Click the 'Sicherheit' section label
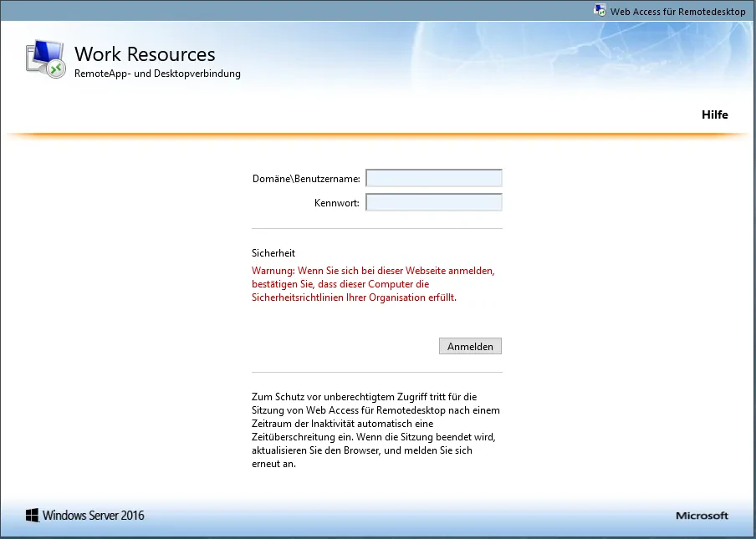The width and height of the screenshot is (756, 539). (273, 253)
